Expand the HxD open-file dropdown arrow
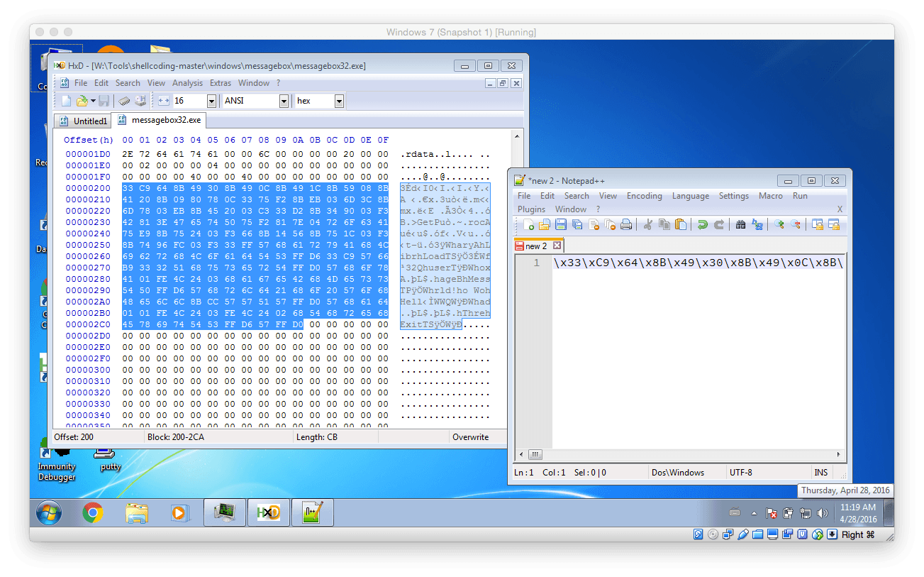Viewport: 924px width, 577px height. tap(93, 101)
